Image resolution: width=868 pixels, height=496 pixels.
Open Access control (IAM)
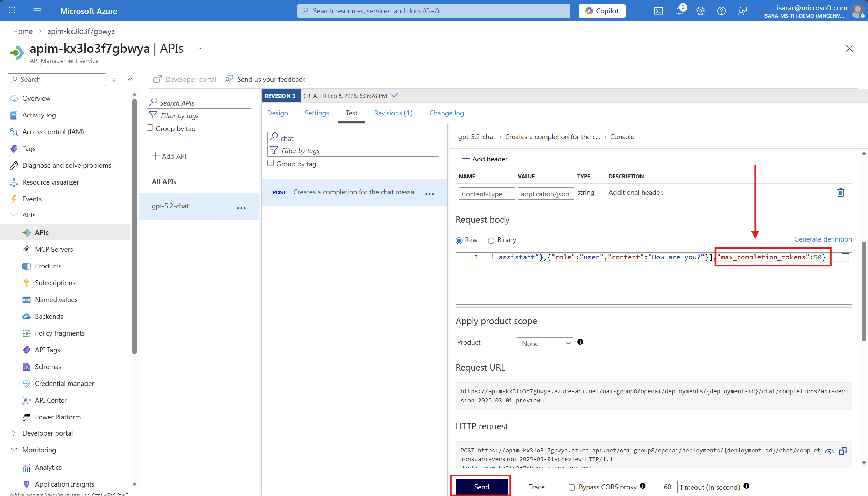(53, 132)
